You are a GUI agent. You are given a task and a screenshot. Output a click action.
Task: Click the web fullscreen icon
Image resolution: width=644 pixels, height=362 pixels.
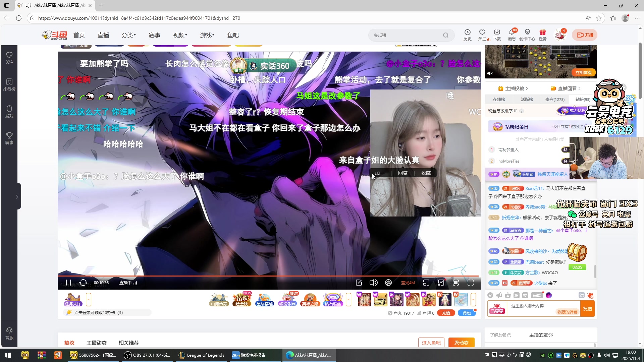pos(456,283)
